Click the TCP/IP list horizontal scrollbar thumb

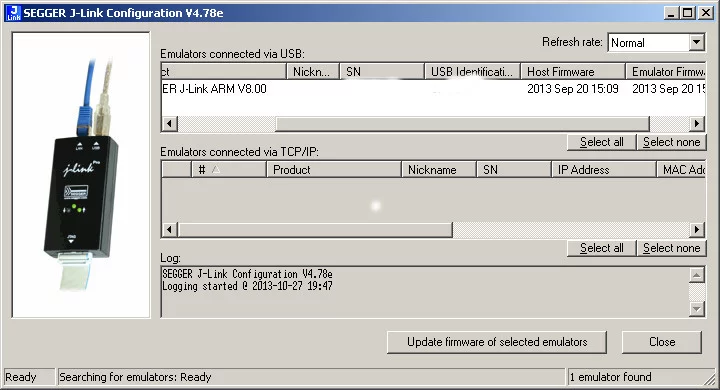pyautogui.click(x=315, y=230)
